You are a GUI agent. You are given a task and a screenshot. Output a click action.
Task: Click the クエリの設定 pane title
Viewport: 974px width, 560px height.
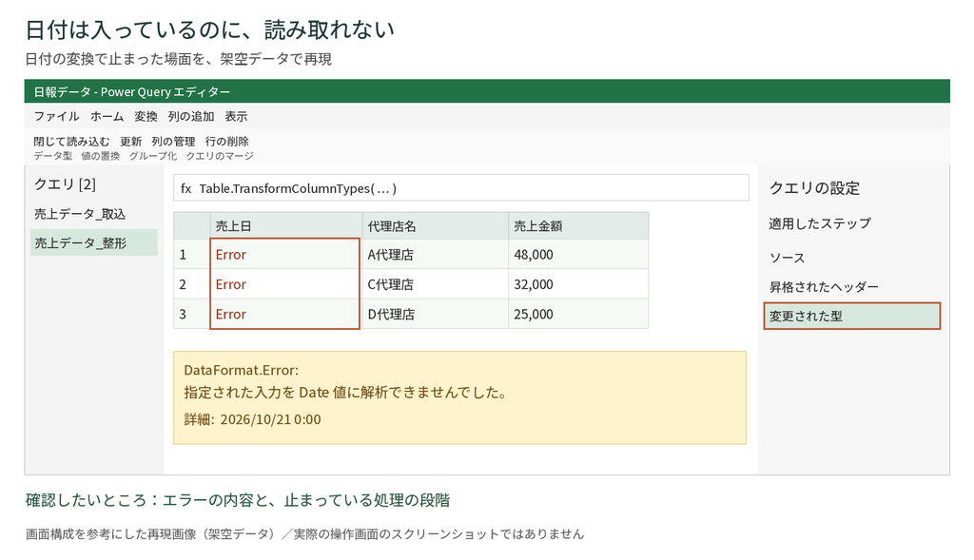[814, 188]
